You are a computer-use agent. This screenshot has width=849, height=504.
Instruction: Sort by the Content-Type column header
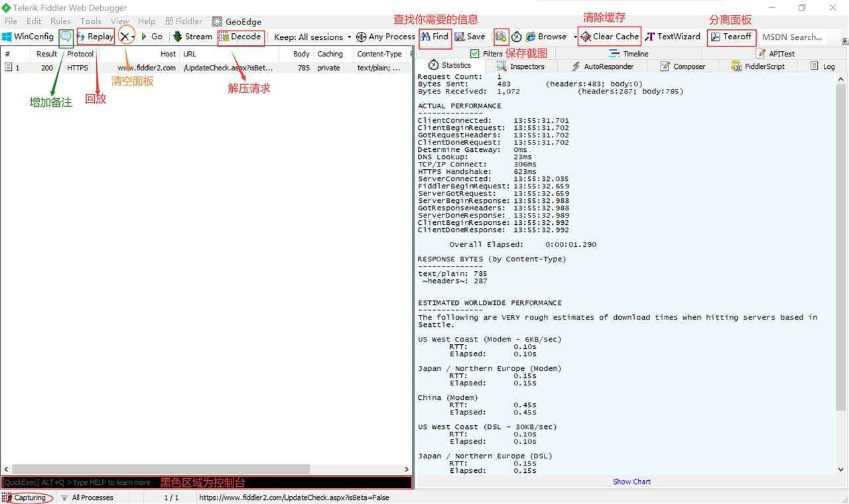[x=381, y=54]
